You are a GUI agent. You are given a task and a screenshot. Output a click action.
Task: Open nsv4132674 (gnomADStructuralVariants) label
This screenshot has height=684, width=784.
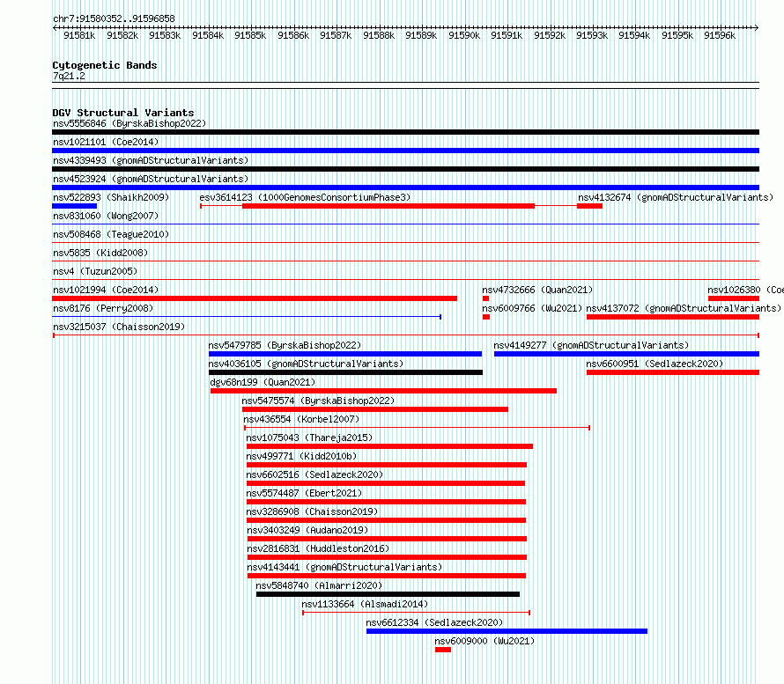pyautogui.click(x=676, y=197)
